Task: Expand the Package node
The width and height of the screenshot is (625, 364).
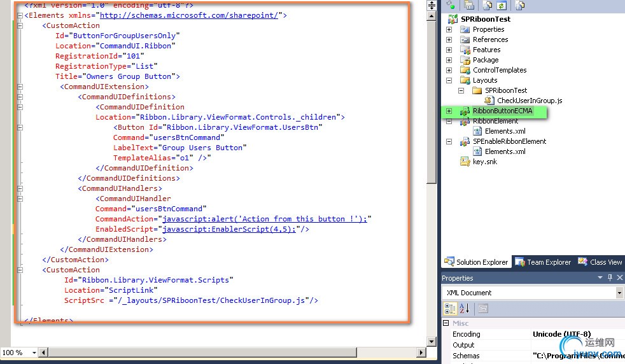Action: pyautogui.click(x=449, y=60)
